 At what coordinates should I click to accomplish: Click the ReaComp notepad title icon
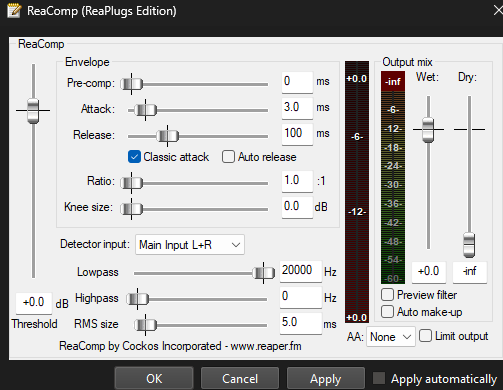14,10
